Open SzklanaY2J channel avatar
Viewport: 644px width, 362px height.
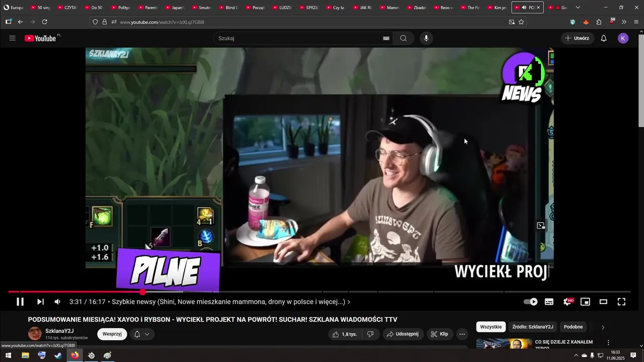click(35, 334)
